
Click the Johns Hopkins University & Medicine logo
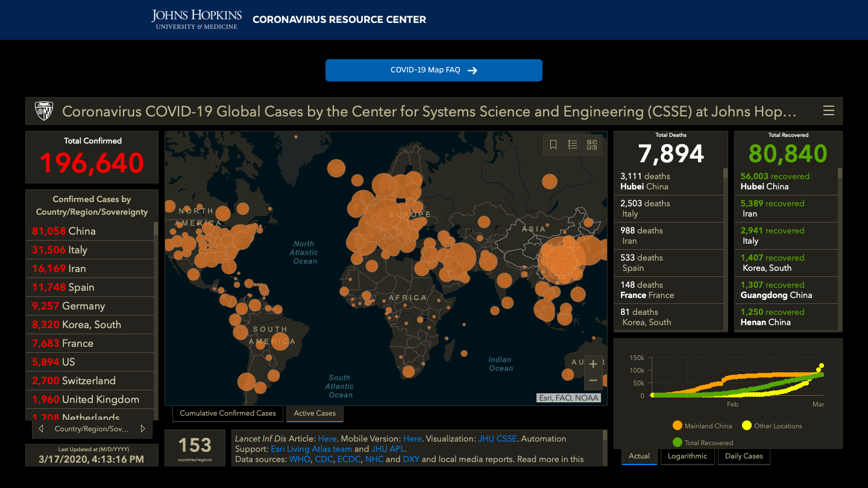pyautogui.click(x=197, y=19)
